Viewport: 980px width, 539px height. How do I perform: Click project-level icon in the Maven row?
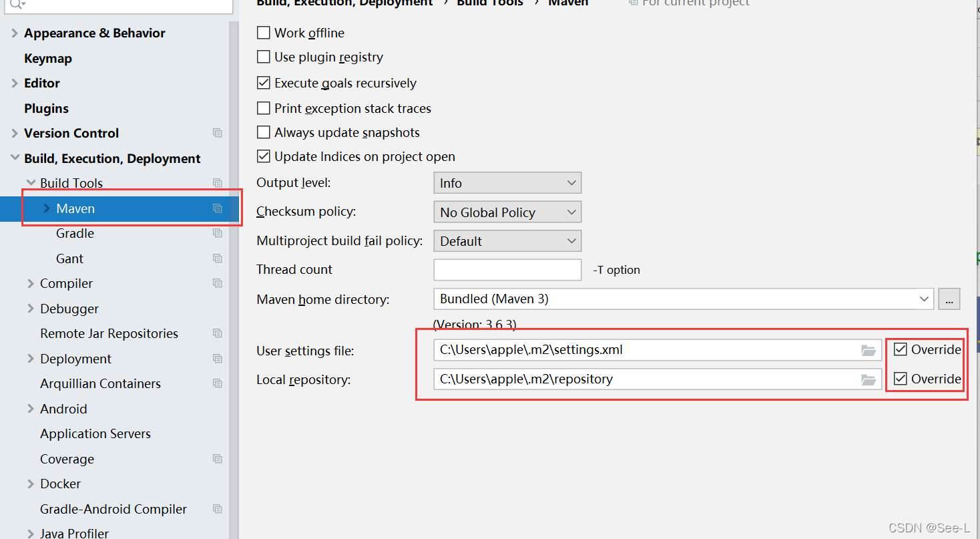click(217, 208)
